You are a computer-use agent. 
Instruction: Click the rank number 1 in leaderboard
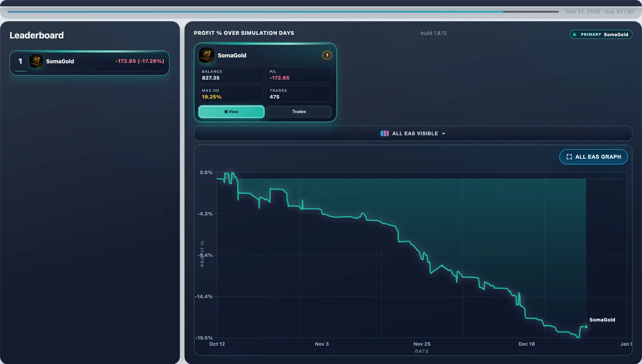pyautogui.click(x=20, y=61)
